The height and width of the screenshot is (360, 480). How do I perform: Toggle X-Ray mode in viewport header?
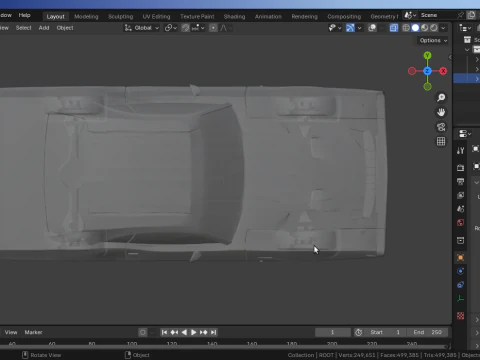[x=394, y=28]
